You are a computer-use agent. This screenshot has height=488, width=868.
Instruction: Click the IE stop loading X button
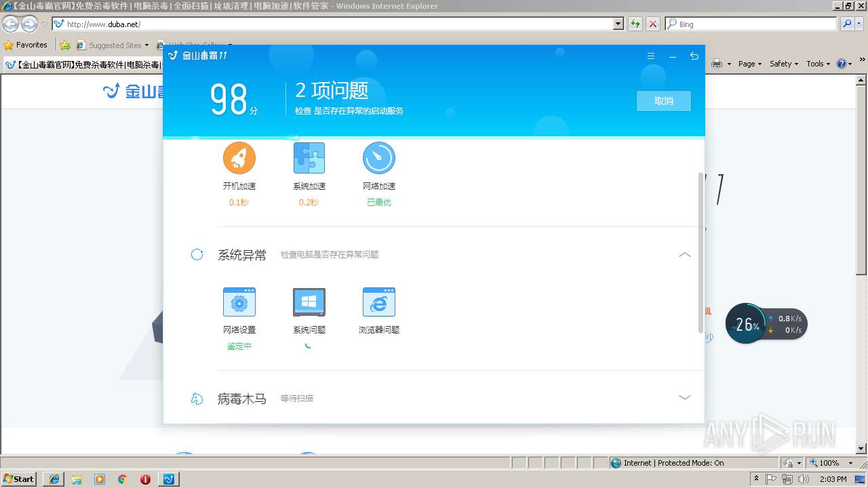[652, 24]
